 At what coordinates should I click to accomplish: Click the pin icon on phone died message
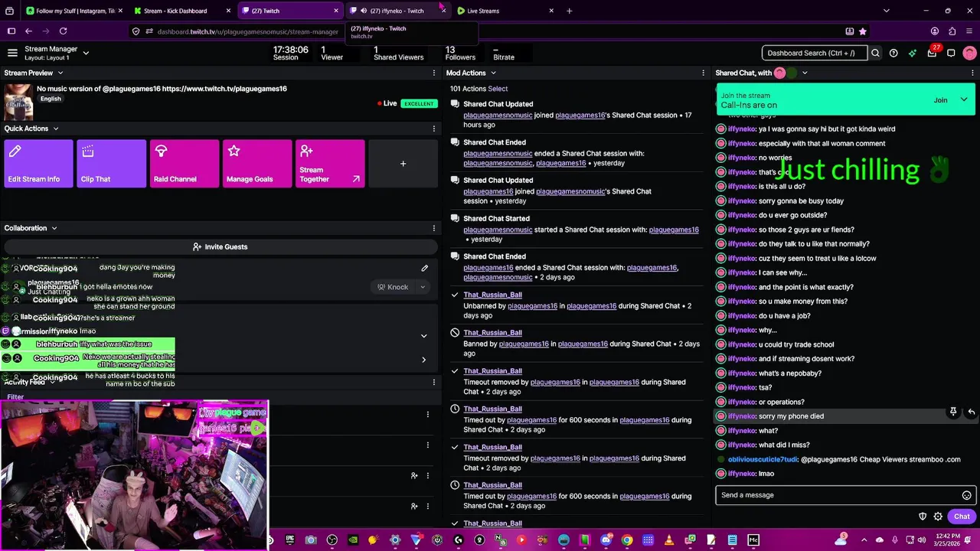(x=953, y=412)
